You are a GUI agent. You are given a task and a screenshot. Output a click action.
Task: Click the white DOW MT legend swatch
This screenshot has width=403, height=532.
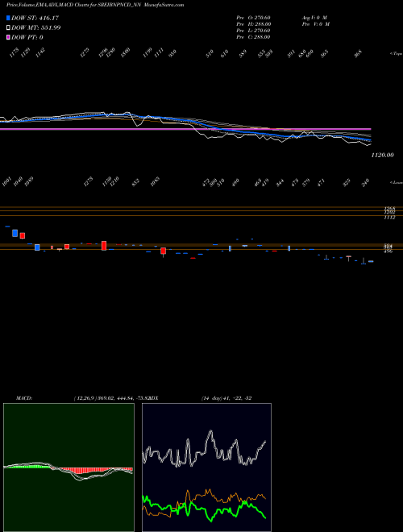click(x=8, y=27)
